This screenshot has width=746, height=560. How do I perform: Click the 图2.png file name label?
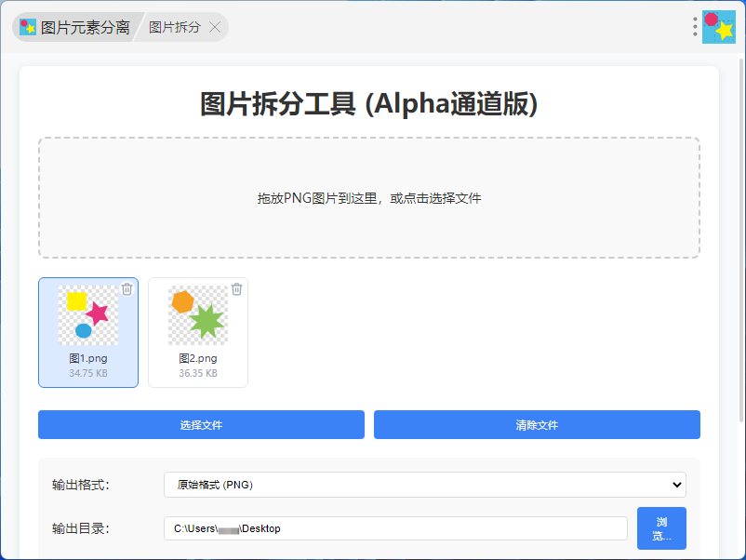tap(198, 358)
